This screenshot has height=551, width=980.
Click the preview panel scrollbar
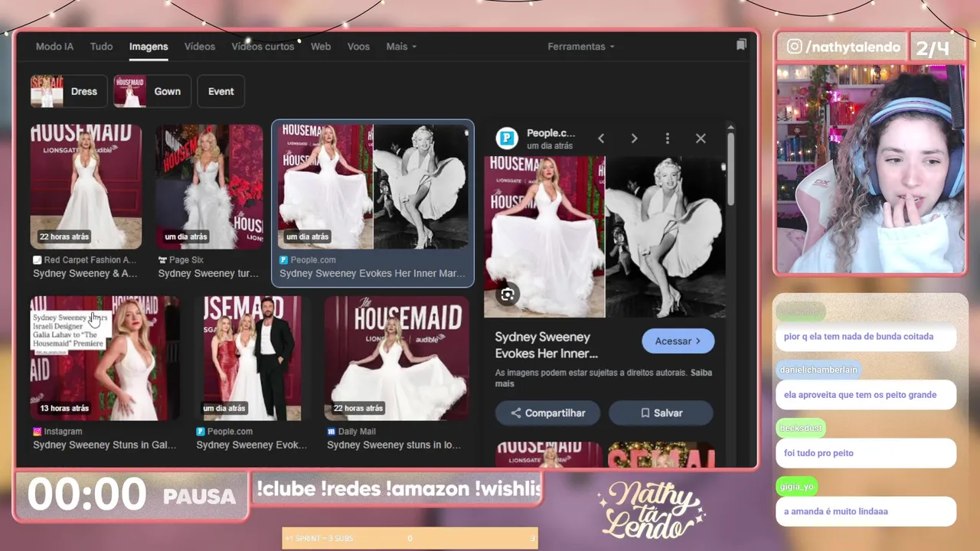tap(730, 168)
